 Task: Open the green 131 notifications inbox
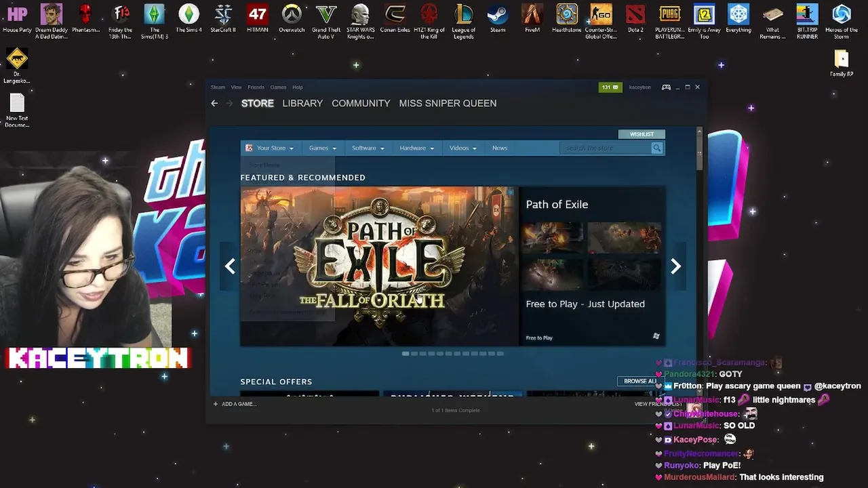click(x=610, y=87)
